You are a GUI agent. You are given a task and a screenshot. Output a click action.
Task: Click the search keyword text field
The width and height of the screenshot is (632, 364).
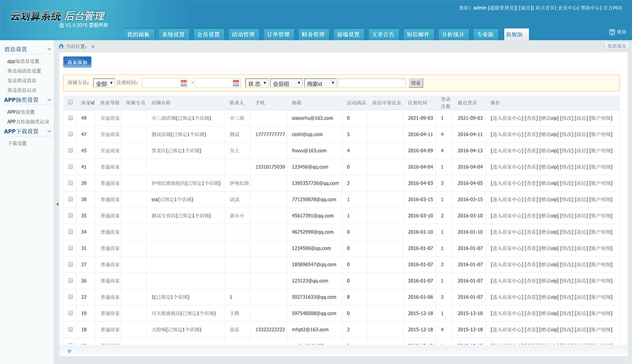372,83
